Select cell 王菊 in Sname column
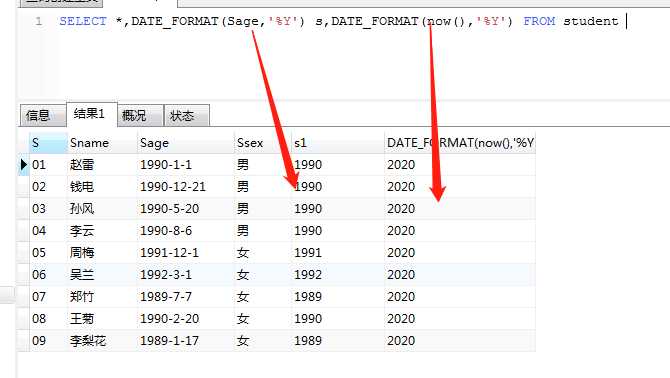 click(x=102, y=319)
